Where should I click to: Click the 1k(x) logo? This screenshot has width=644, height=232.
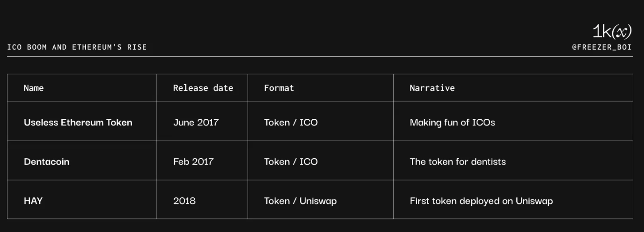(612, 32)
